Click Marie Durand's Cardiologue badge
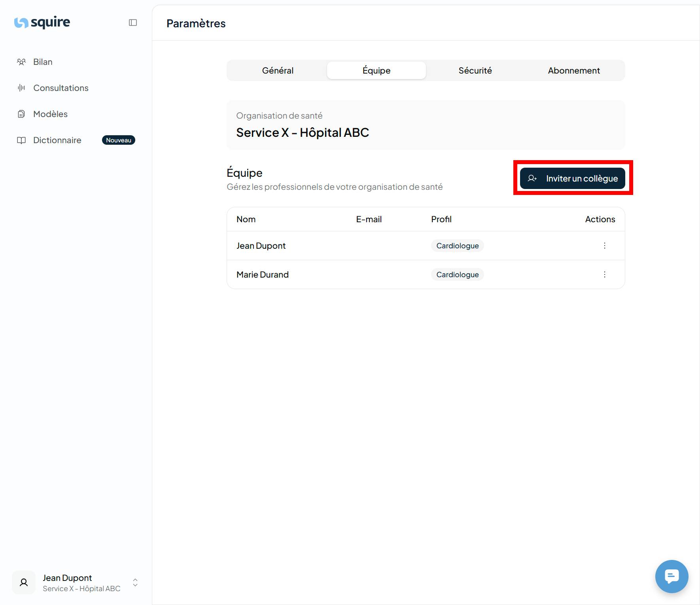 tap(457, 274)
